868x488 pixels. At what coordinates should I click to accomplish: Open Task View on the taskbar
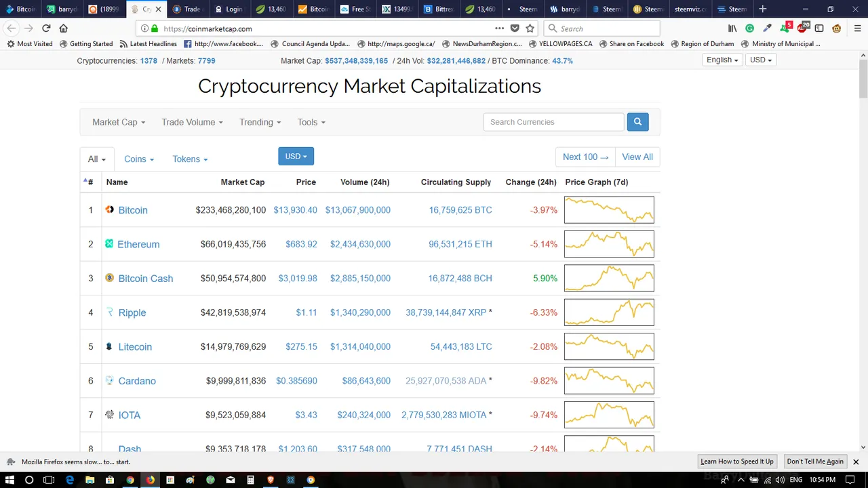pyautogui.click(x=49, y=480)
